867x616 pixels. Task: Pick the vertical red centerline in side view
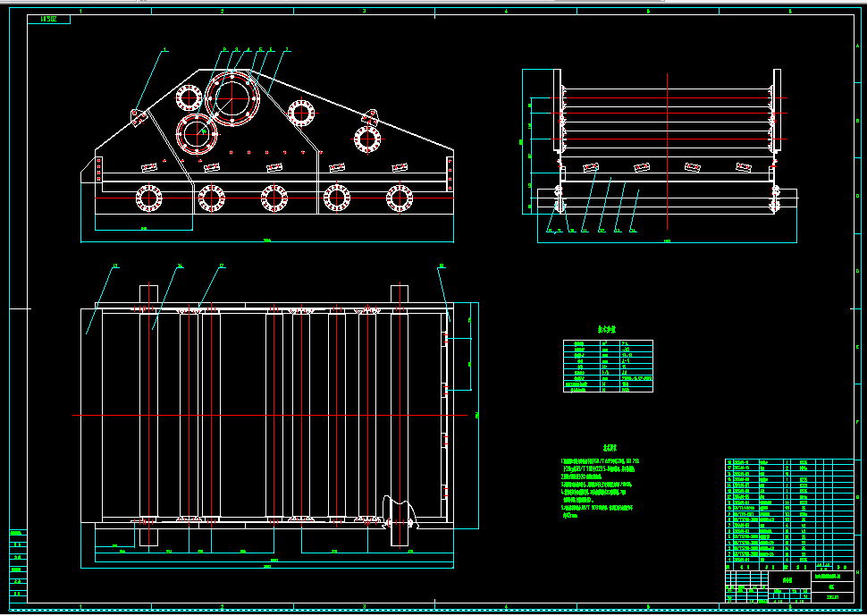(x=668, y=150)
